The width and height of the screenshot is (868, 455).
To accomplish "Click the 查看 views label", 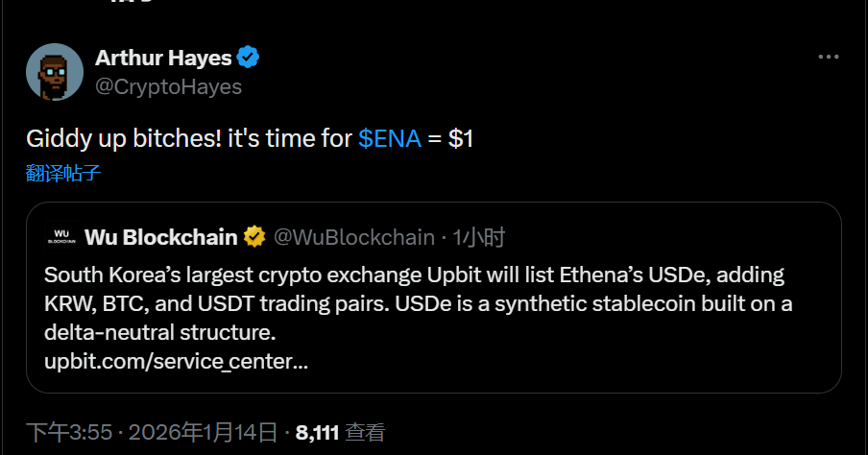I will [365, 432].
